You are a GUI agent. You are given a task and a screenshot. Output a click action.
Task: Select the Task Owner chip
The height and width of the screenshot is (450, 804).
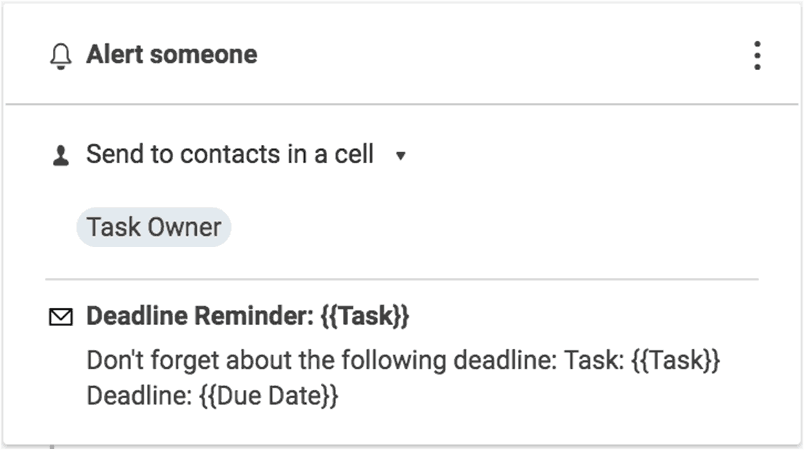pos(154,227)
